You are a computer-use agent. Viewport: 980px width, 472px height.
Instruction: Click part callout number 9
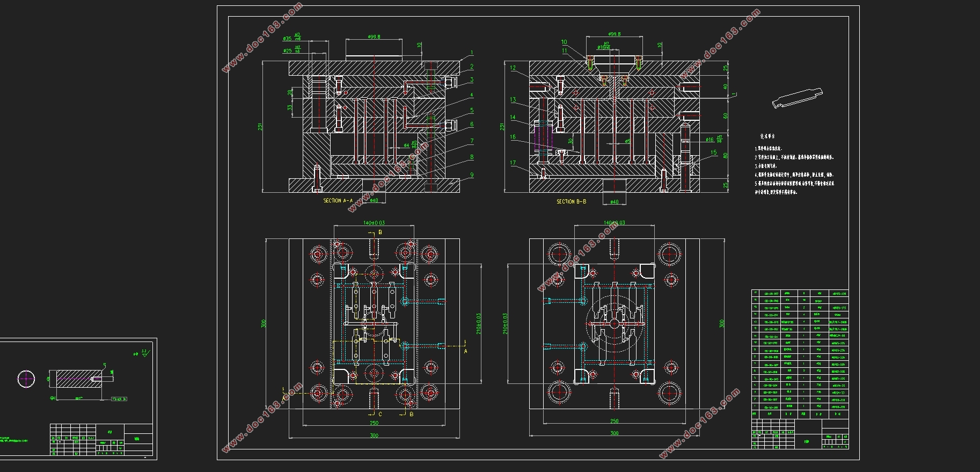coord(471,175)
